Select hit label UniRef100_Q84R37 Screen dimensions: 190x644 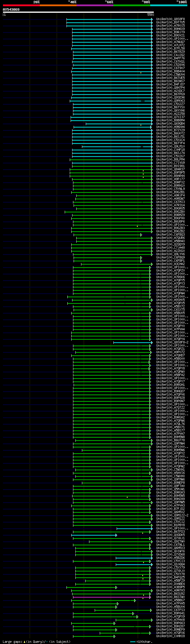170,169
